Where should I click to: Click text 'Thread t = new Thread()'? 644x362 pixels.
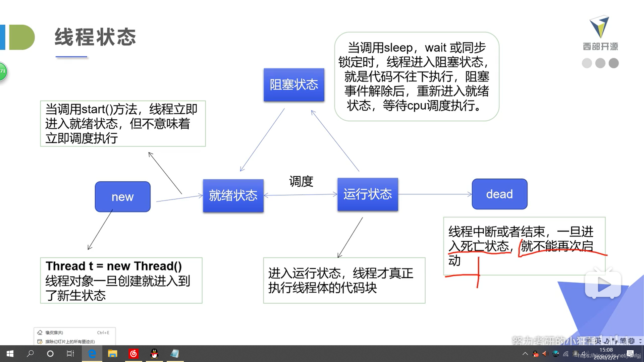point(114,266)
